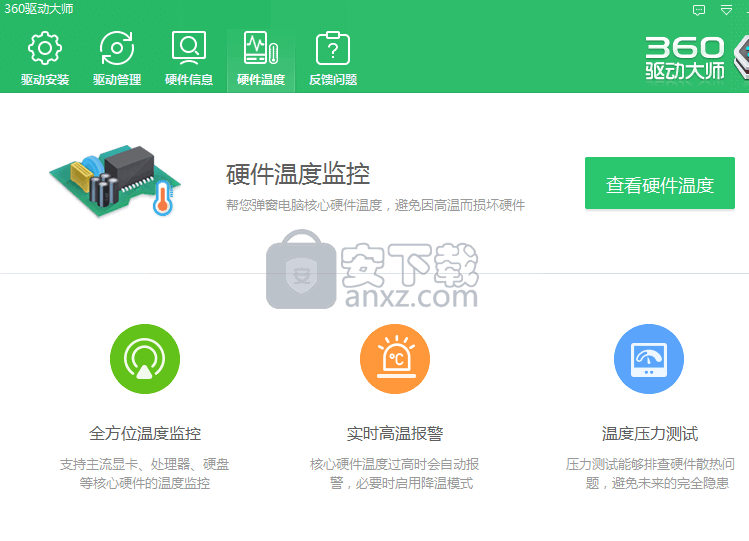The height and width of the screenshot is (541, 749).
Task: Click the 360驱动大师 window title text
Action: point(39,9)
